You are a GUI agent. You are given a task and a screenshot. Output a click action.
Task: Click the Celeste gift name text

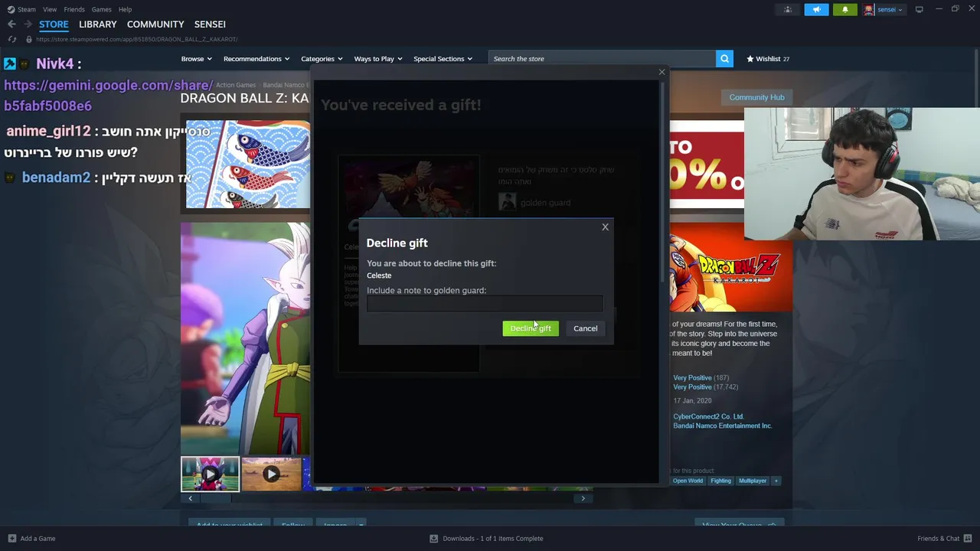click(379, 275)
